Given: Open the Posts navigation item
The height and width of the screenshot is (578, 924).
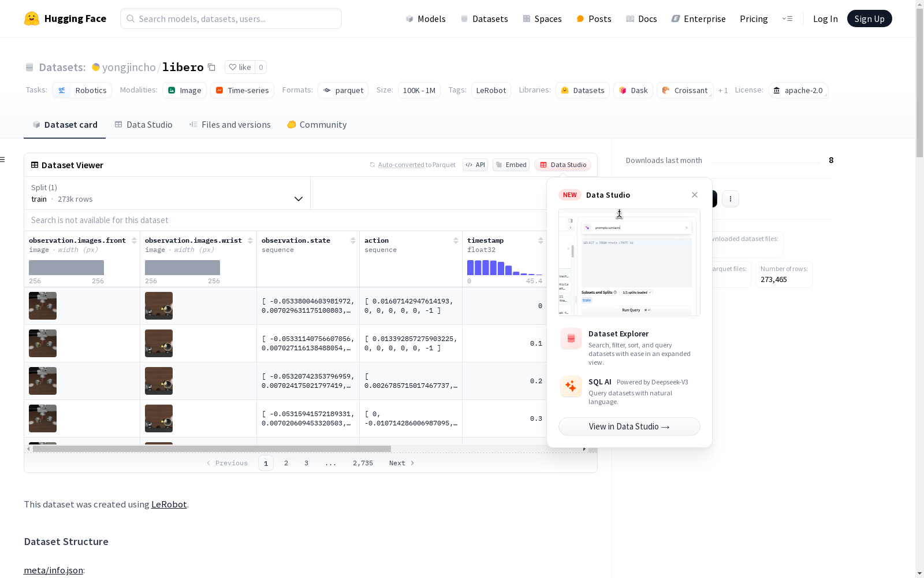Looking at the screenshot, I should coord(594,18).
